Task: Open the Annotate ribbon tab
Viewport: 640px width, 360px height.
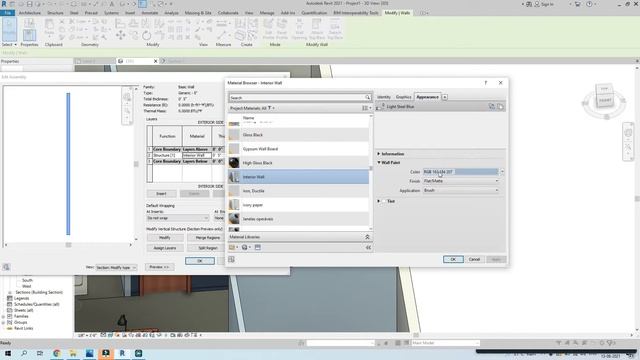Action: 150,13
